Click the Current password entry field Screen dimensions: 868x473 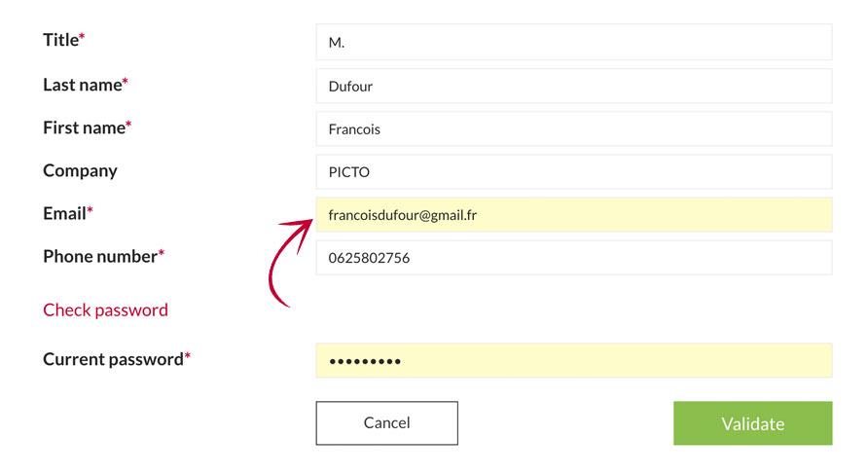click(573, 361)
